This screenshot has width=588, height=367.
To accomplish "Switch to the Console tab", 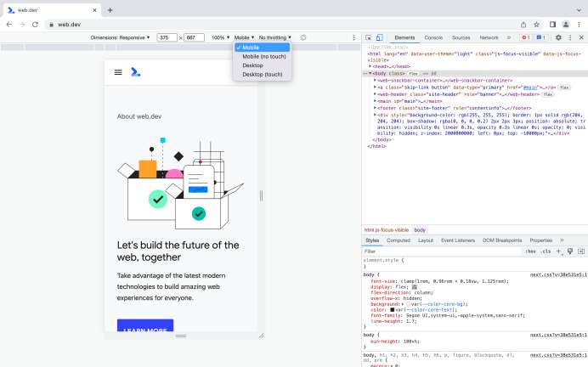I will 433,37.
